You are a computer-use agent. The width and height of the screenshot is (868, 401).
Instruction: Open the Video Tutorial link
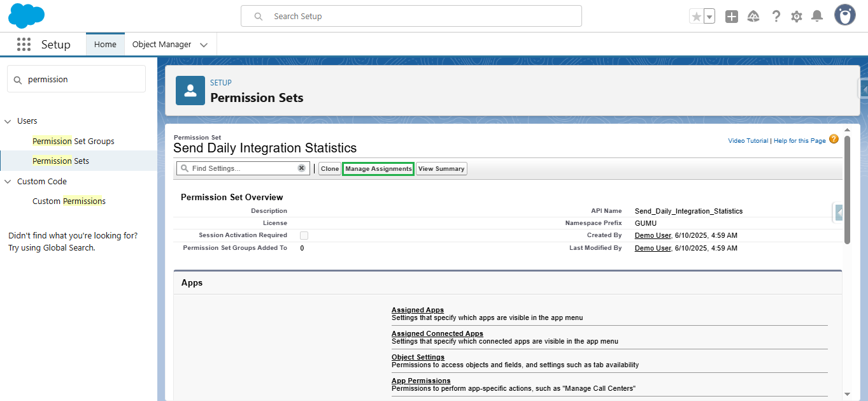[x=748, y=141]
